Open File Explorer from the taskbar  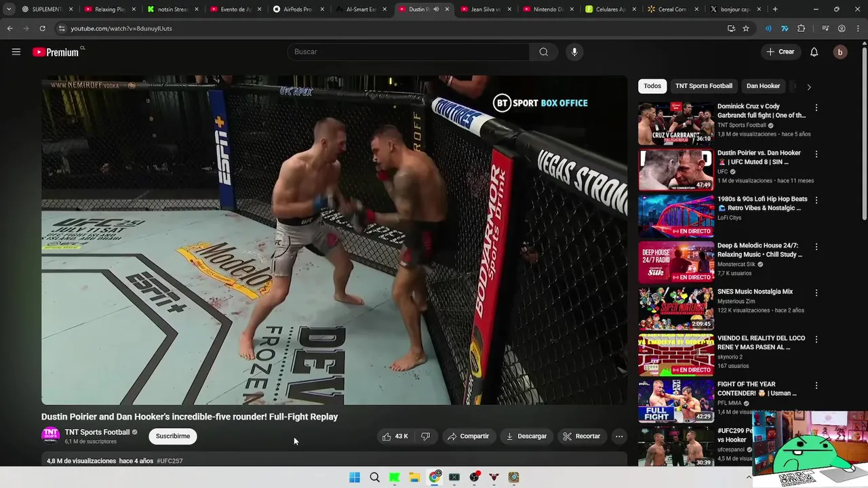(414, 477)
